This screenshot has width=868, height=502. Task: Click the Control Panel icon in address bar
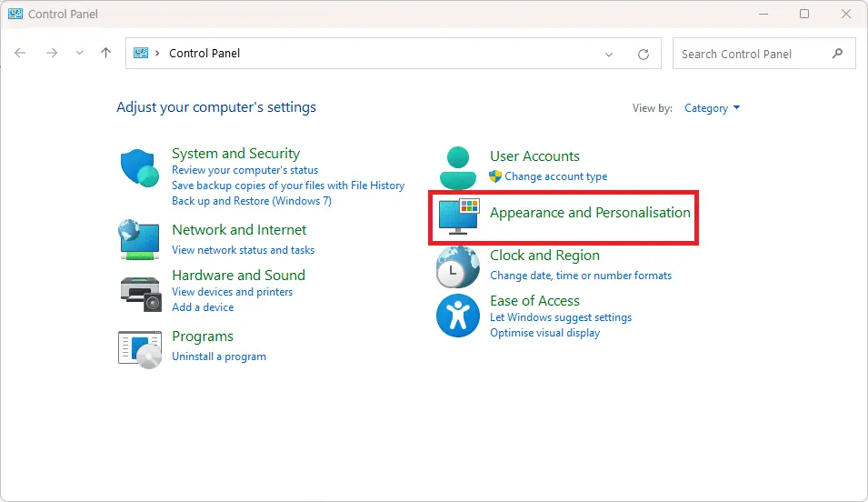[141, 53]
